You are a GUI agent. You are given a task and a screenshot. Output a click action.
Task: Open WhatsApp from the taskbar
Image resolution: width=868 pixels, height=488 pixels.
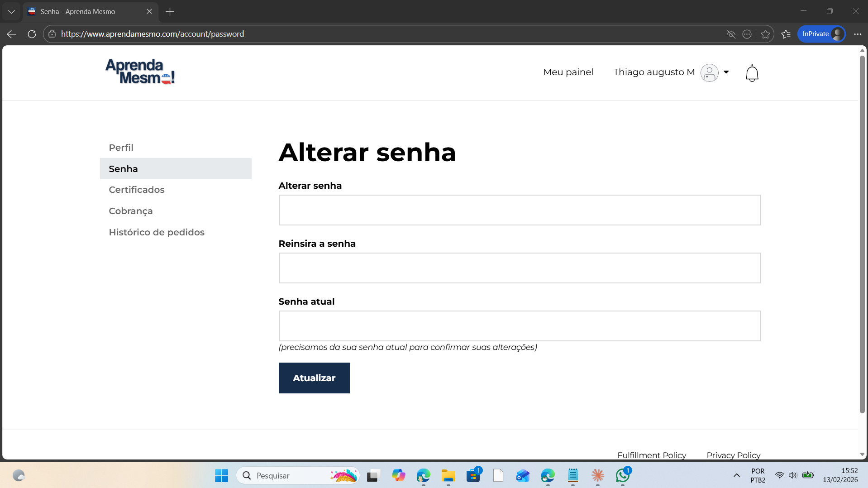pyautogui.click(x=622, y=475)
